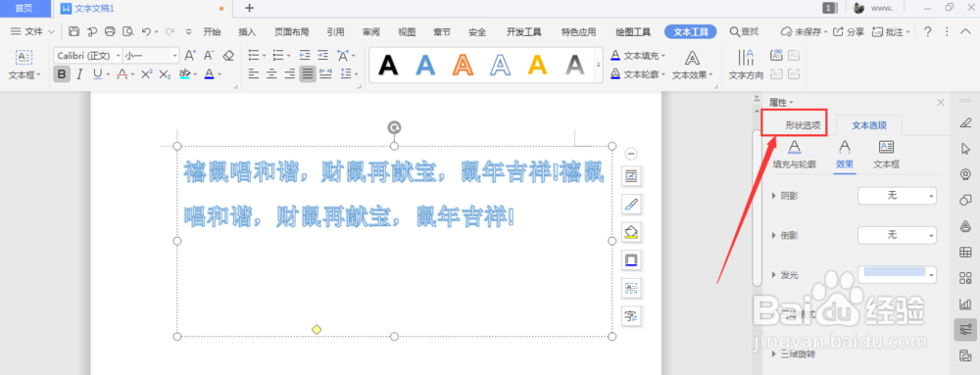Expand the WordArt style gallery

click(x=598, y=65)
